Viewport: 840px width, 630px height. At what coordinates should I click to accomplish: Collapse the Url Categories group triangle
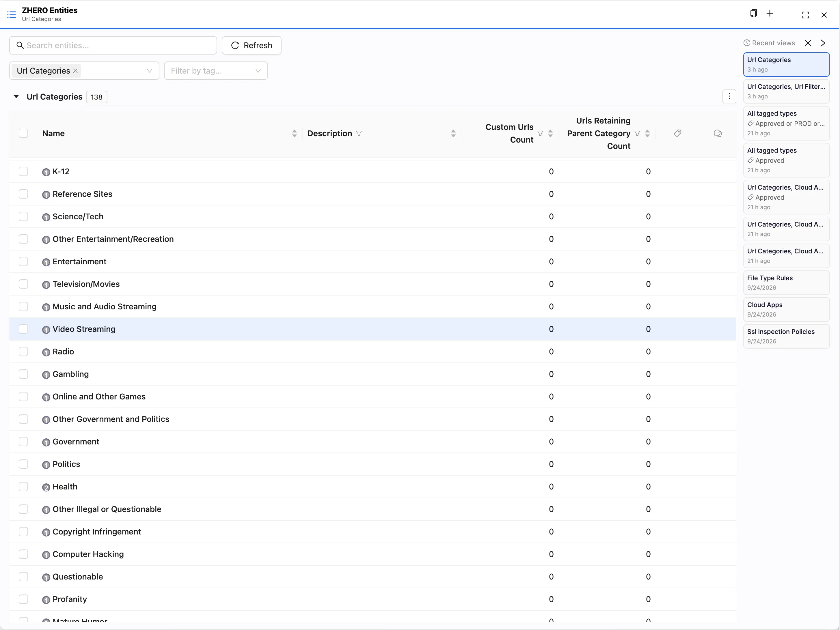pyautogui.click(x=16, y=96)
